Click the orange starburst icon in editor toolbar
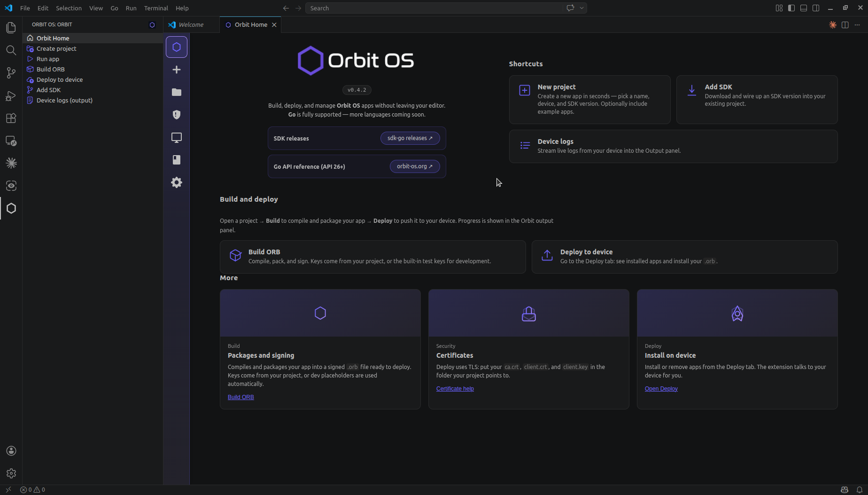The width and height of the screenshot is (868, 495). [x=833, y=25]
